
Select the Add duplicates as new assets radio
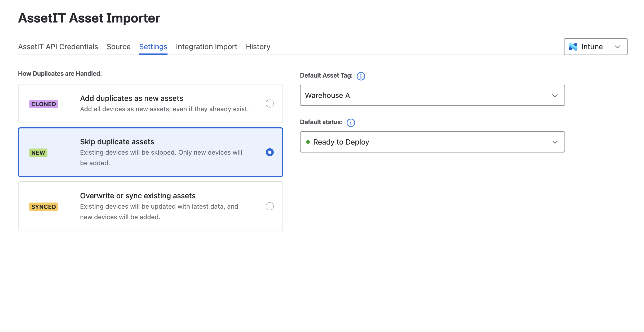point(270,104)
